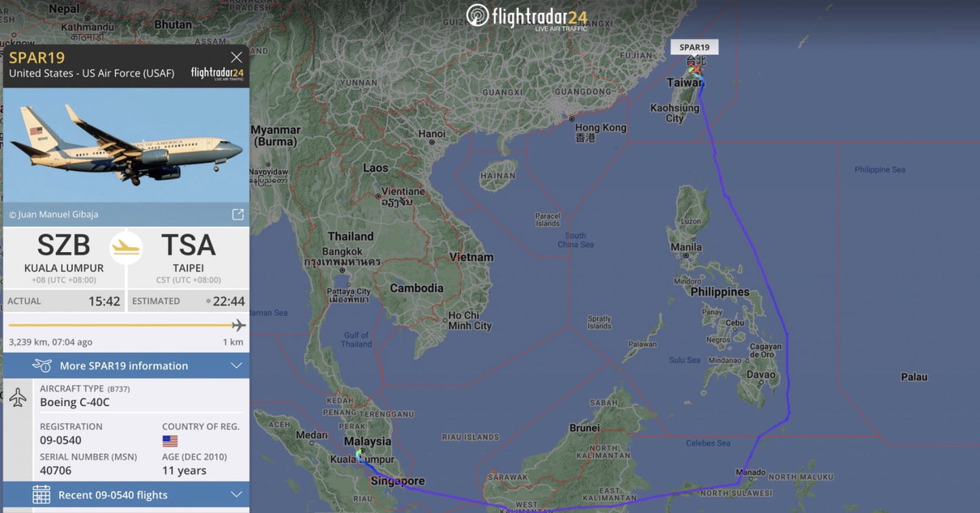Click the Palau label on the map
The image size is (980, 513).
point(914,377)
